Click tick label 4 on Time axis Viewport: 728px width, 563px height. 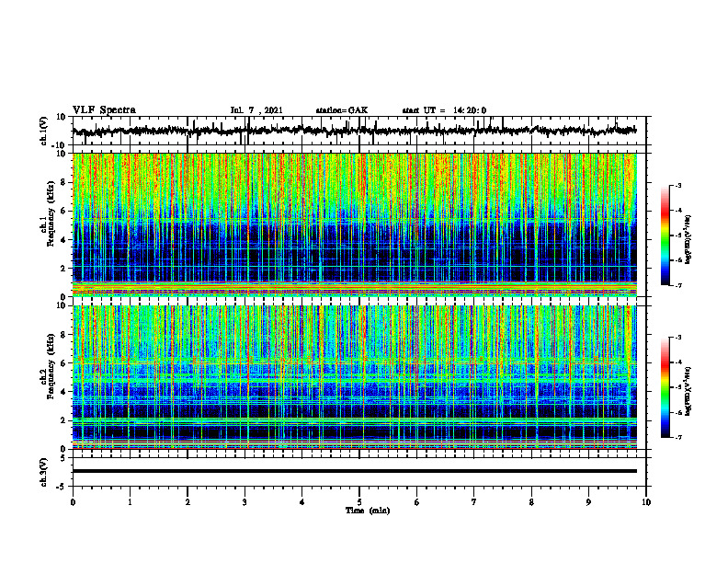[302, 502]
